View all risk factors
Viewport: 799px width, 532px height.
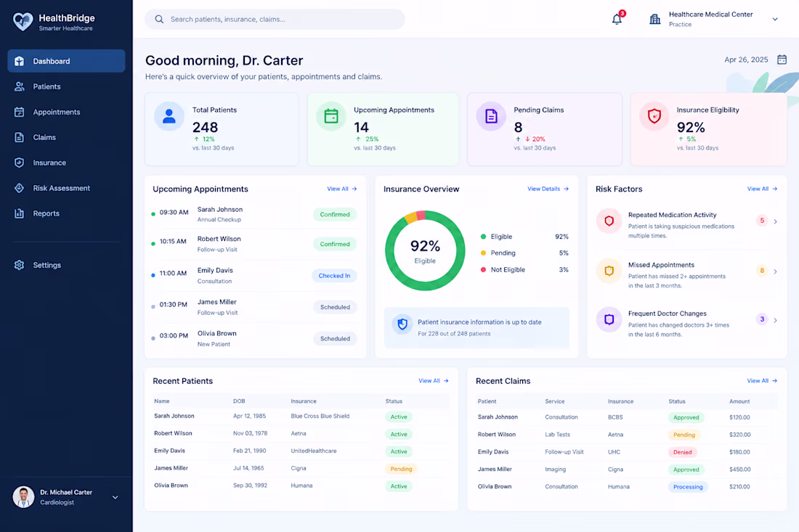coord(762,189)
